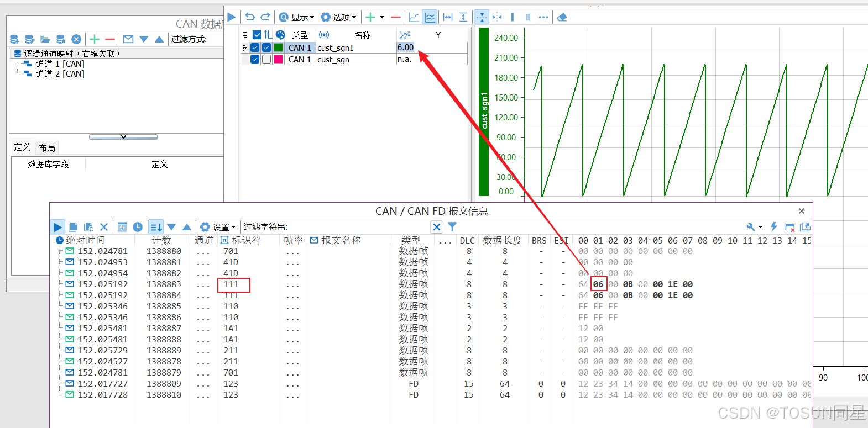Collapse the database panel splitter arrow
868x428 pixels.
pyautogui.click(x=123, y=137)
